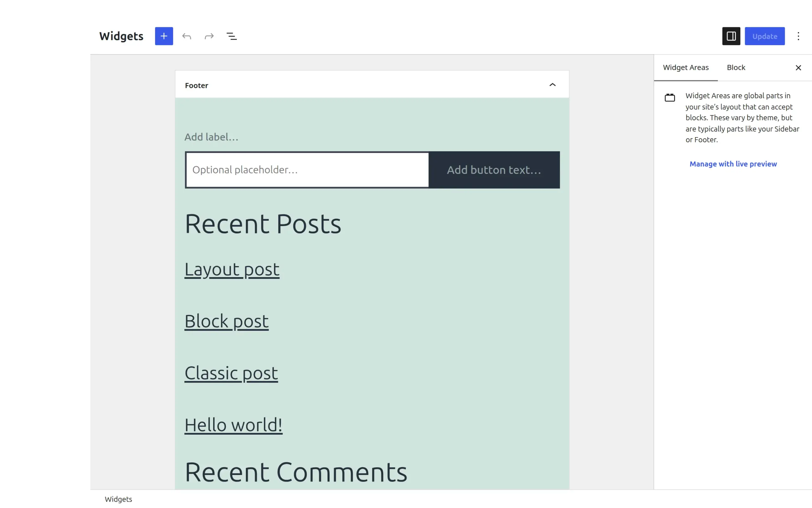
Task: Click the Footer widget area title
Action: click(x=197, y=85)
